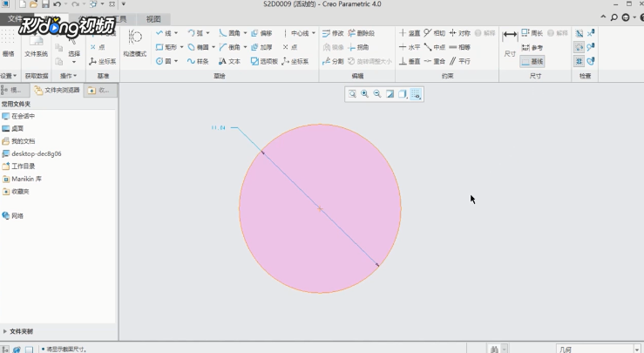Select the 偏移 (Offset) tool
This screenshot has width=644, height=353.
click(x=261, y=33)
